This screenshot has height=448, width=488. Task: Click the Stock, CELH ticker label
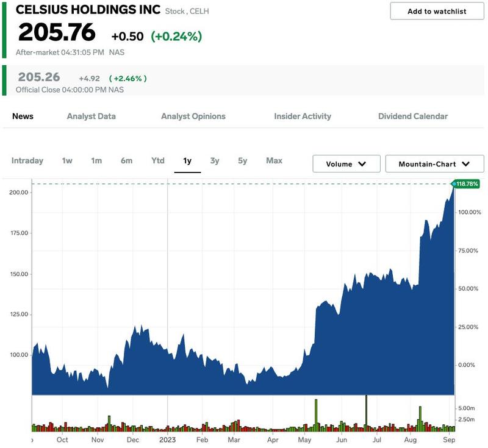click(x=187, y=12)
